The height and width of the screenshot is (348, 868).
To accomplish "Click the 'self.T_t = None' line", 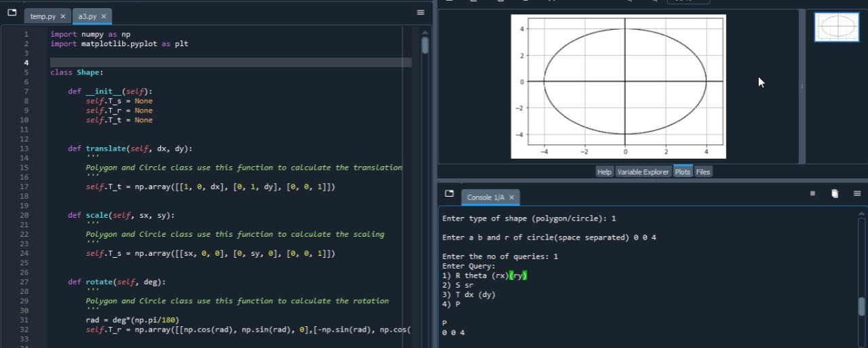I will pyautogui.click(x=119, y=119).
